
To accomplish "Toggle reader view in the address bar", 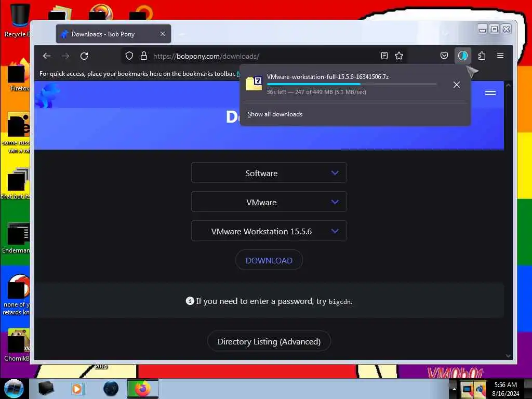I will click(x=384, y=56).
